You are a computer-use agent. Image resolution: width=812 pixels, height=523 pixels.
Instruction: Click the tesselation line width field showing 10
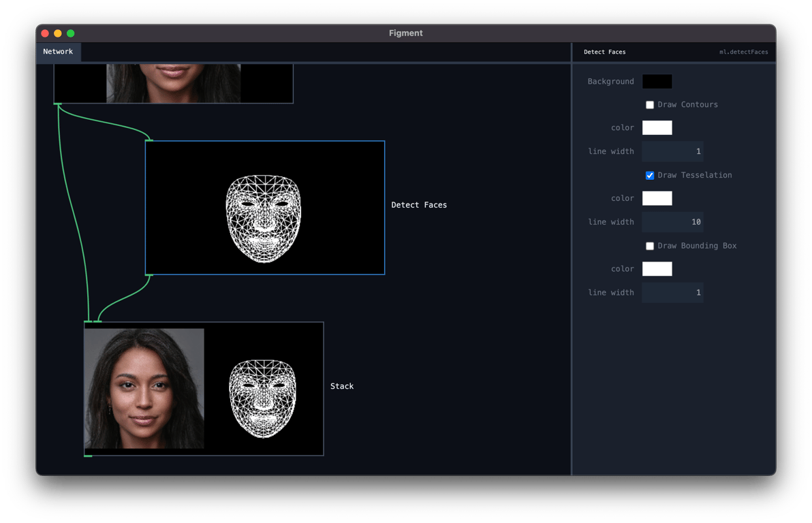coord(672,221)
